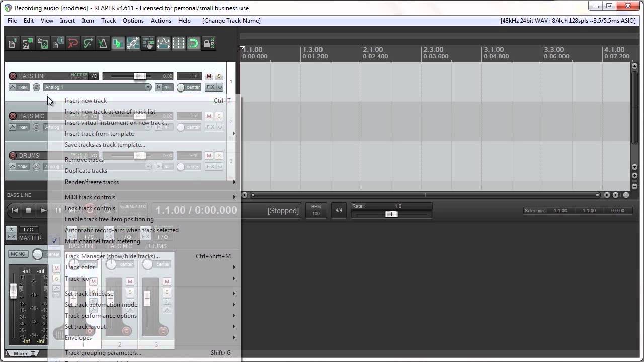
Task: Mute the BASS LINE track
Action: point(209,76)
